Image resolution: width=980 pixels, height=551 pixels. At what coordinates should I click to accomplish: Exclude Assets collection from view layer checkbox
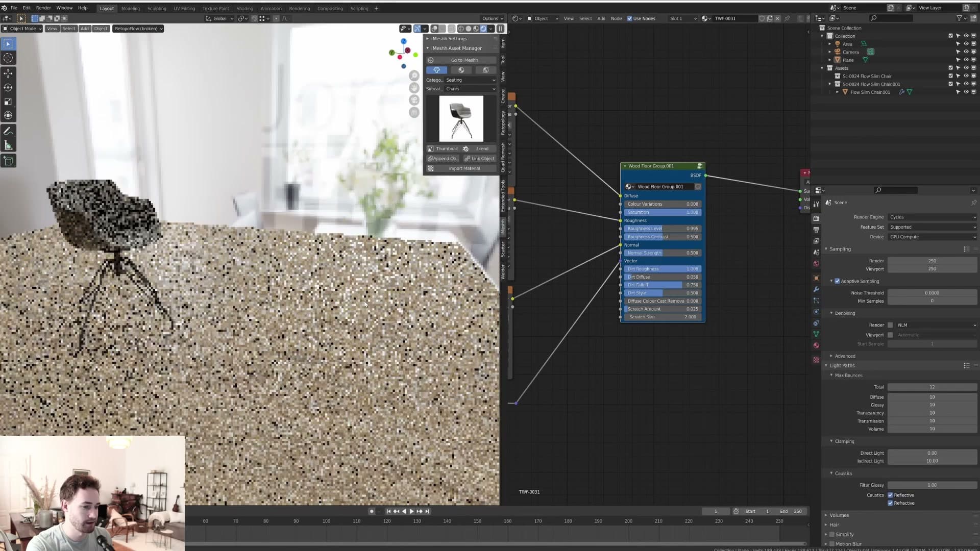[x=950, y=68]
